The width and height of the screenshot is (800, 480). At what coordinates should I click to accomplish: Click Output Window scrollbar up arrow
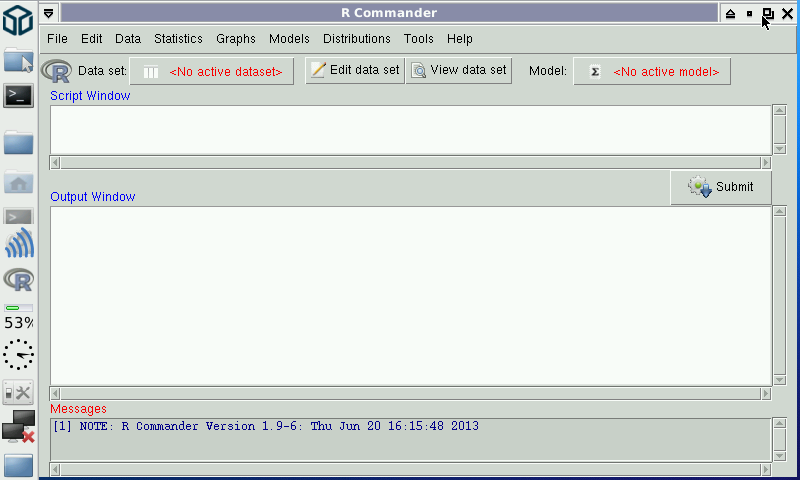point(779,212)
